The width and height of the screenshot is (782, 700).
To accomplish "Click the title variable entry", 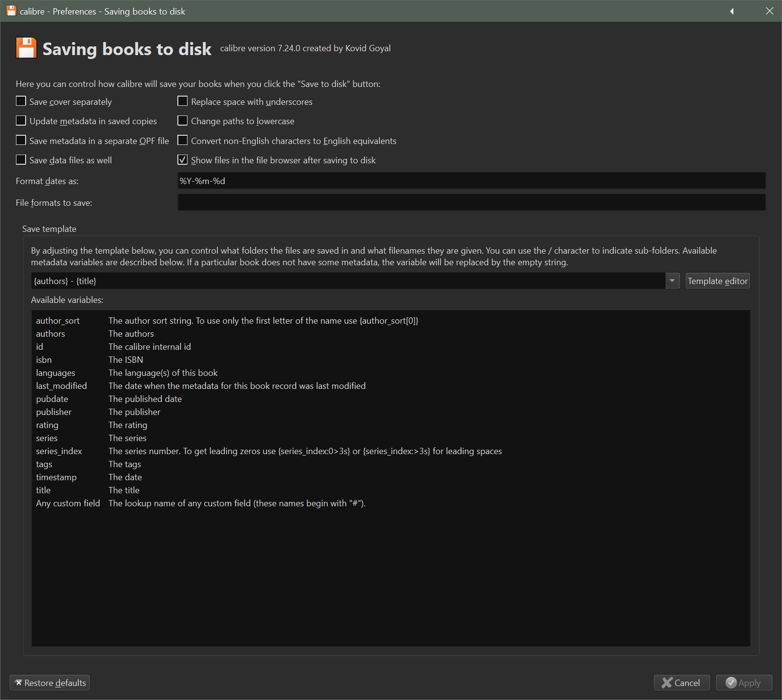I will [x=43, y=490].
